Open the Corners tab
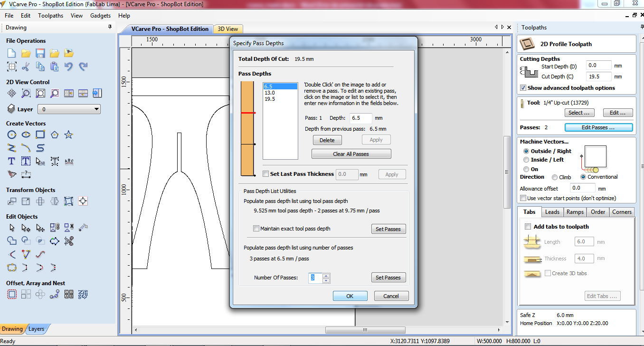Screen dimensions: 644x346 [622, 212]
